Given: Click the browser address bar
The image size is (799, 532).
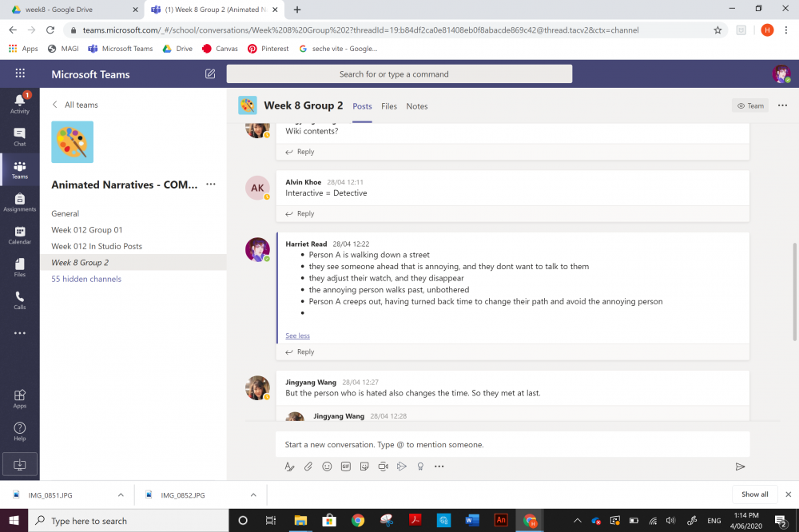Looking at the screenshot, I should [388, 30].
